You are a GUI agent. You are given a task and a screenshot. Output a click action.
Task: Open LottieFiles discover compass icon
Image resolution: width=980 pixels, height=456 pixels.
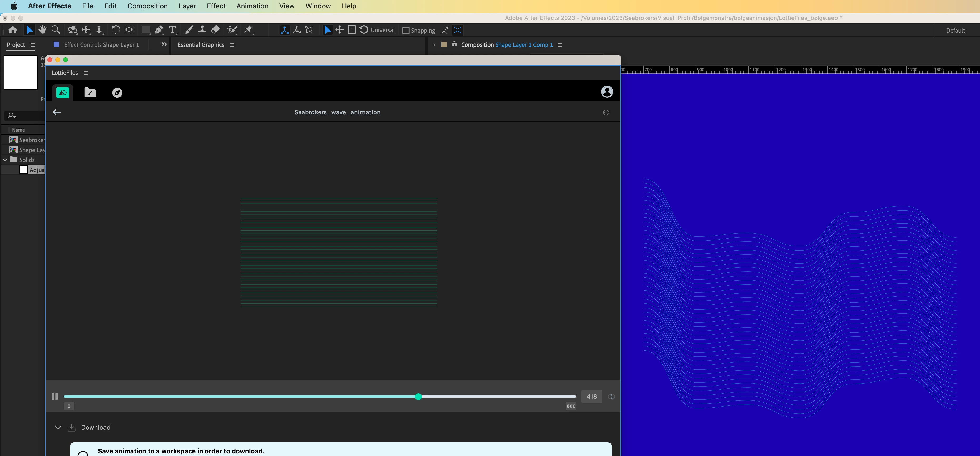coord(117,93)
